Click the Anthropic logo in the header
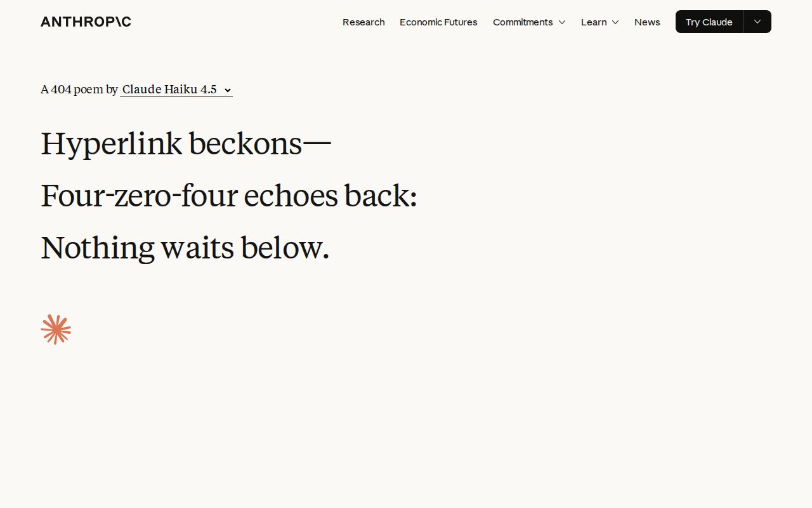This screenshot has width=812, height=508. click(86, 22)
